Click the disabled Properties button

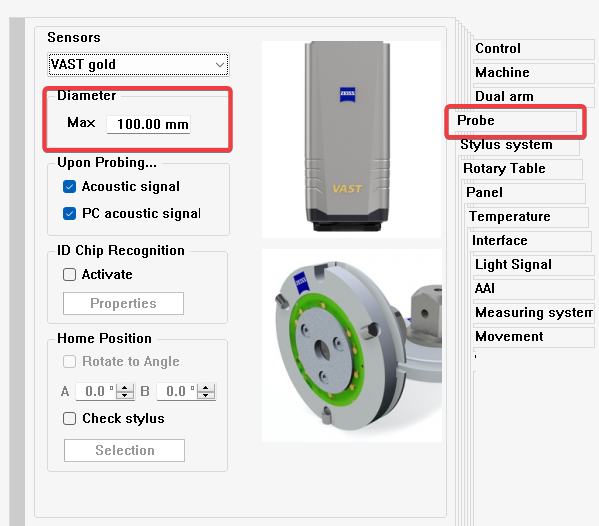click(123, 303)
